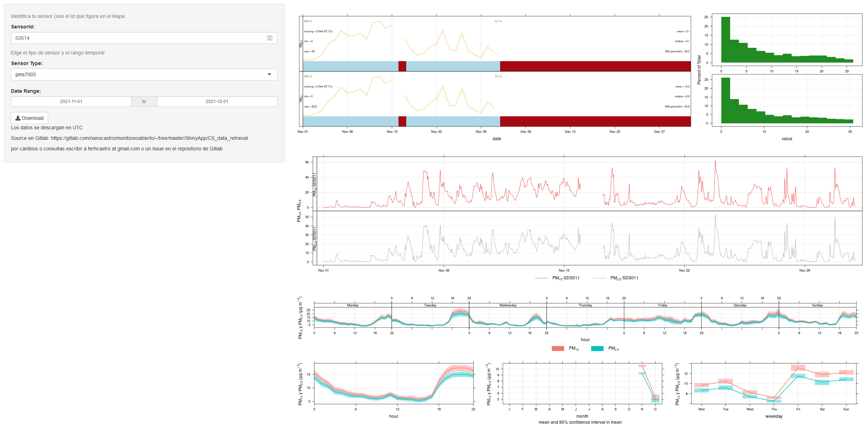This screenshot has width=868, height=429.
Task: Click the Gitlab source URL text
Action: pyautogui.click(x=149, y=138)
